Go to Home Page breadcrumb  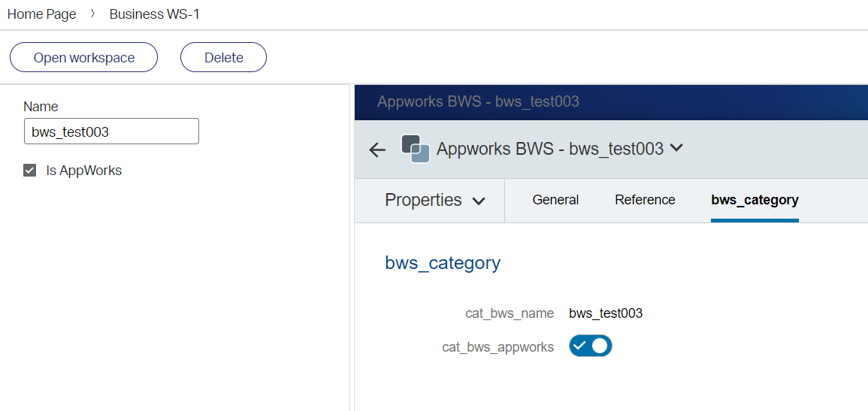click(x=42, y=14)
